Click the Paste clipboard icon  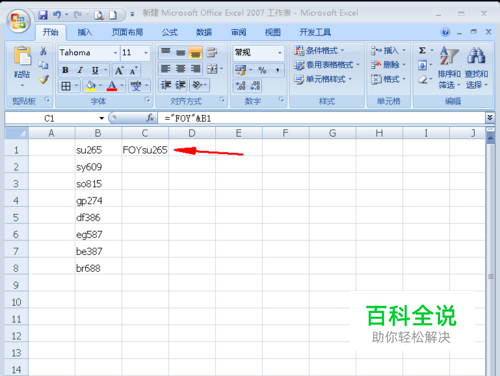point(22,56)
